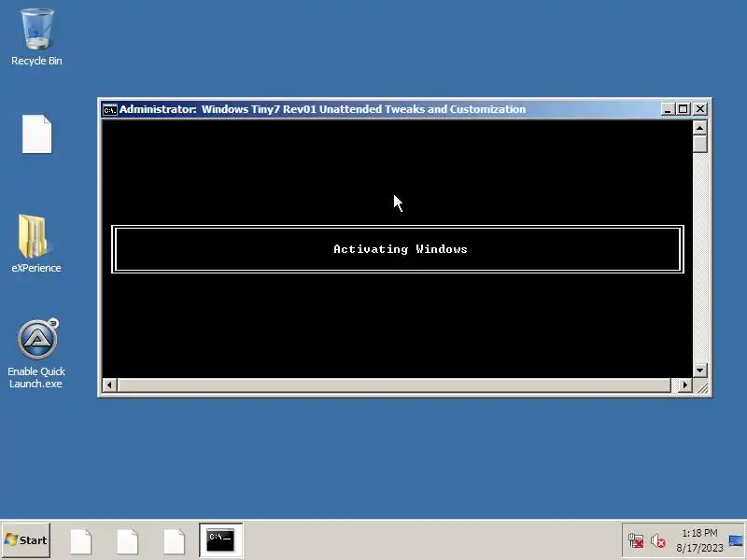The height and width of the screenshot is (560, 747).
Task: Open the eXPerience folder
Action: [36, 244]
